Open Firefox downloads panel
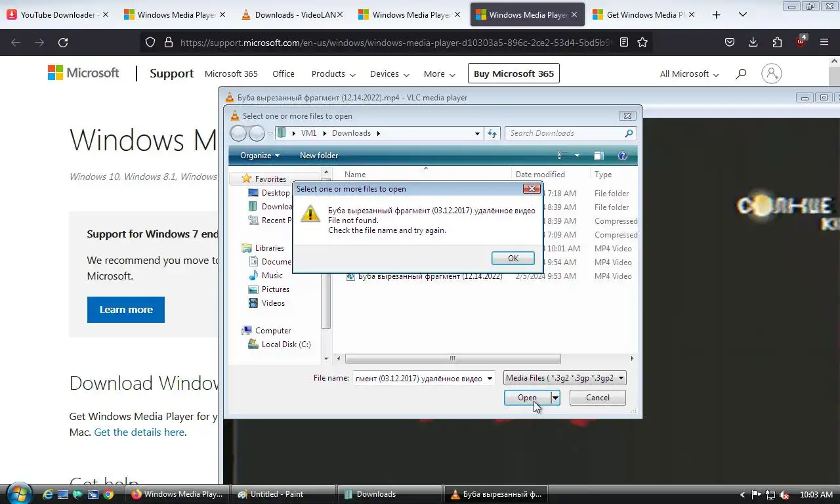The width and height of the screenshot is (840, 504). (x=753, y=42)
